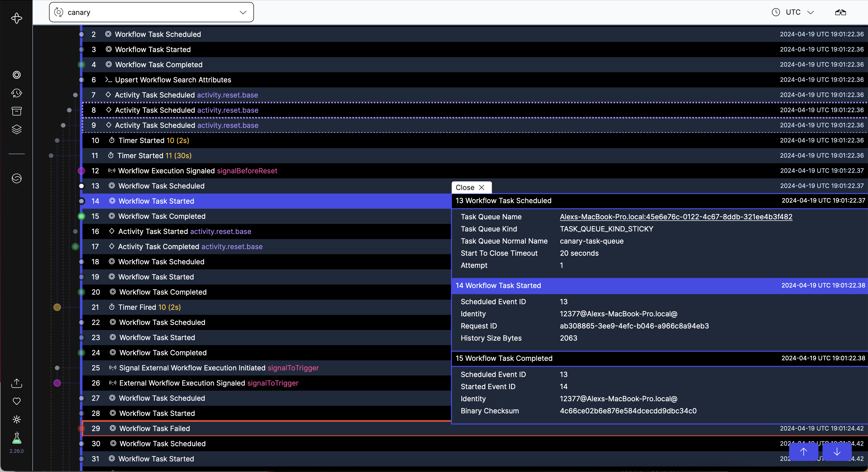Click the magenta timeline dot for event 26
This screenshot has width=868, height=472.
tap(57, 383)
